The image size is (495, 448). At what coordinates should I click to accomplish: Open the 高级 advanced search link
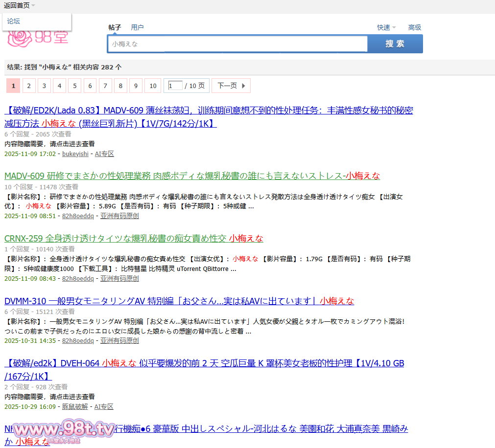tap(415, 28)
